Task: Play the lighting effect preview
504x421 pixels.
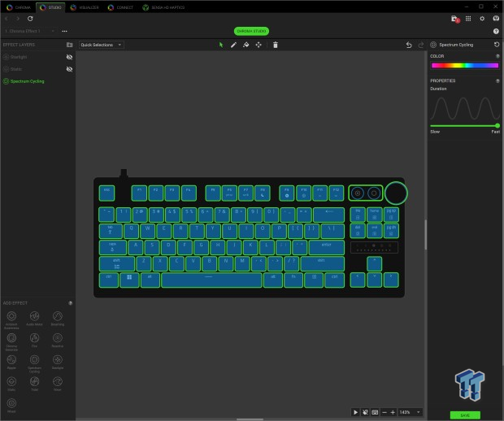Action: 355,412
